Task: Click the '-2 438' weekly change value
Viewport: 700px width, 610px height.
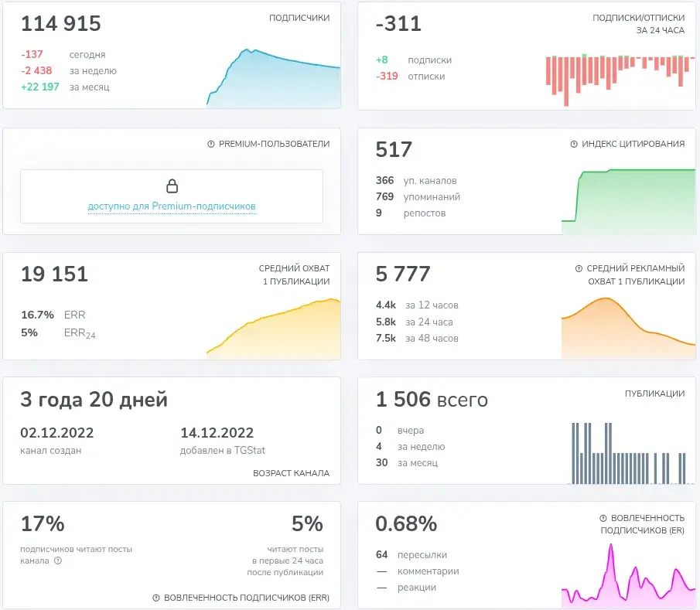Action: point(36,70)
